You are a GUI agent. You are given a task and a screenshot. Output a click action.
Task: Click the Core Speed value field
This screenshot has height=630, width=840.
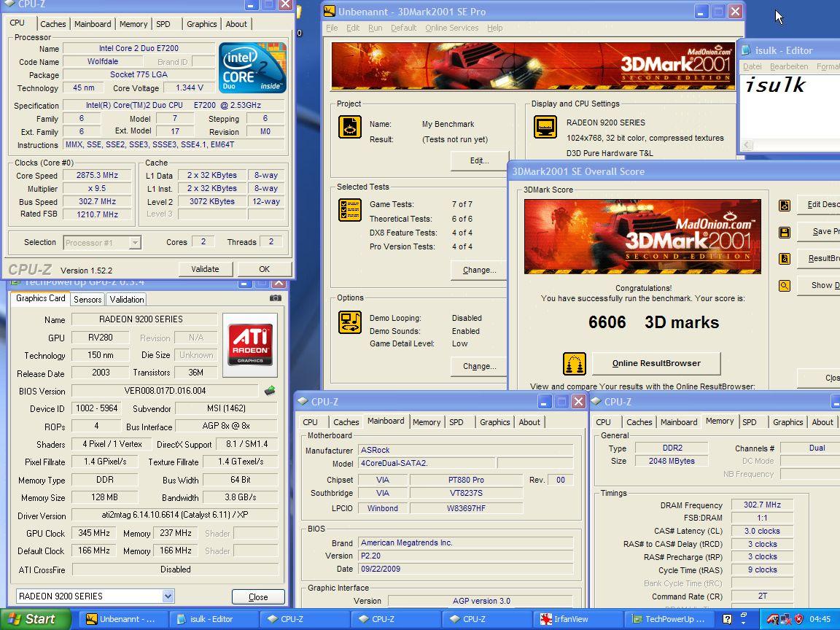coord(96,175)
